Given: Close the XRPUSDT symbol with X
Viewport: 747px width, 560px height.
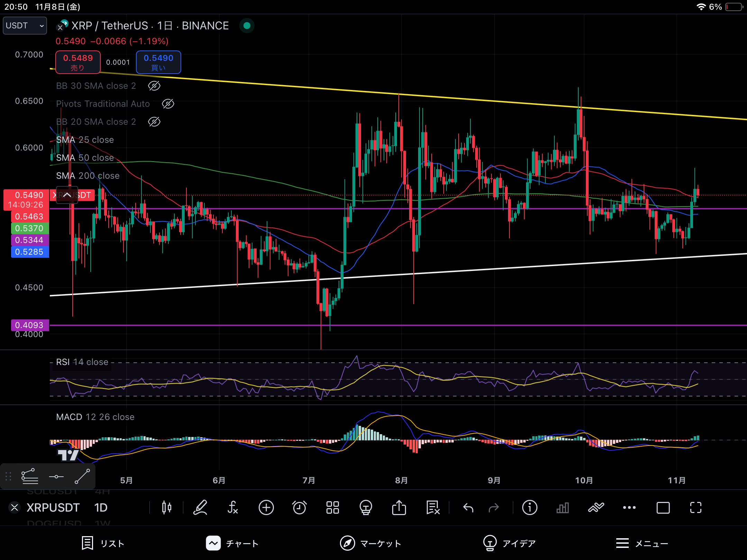Looking at the screenshot, I should pos(15,507).
